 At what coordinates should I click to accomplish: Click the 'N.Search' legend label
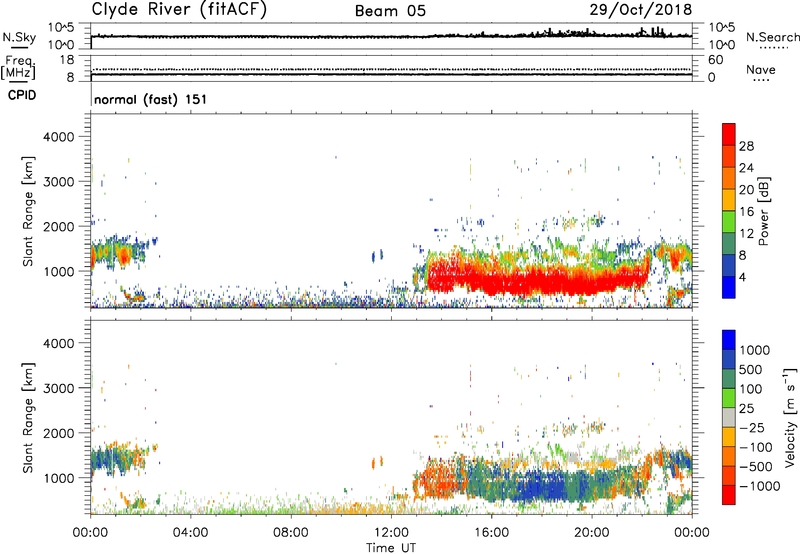772,37
